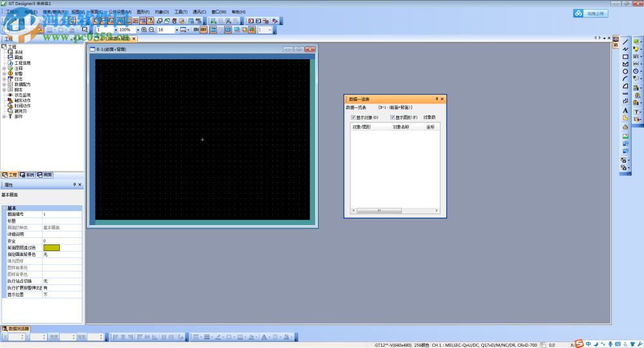The height and width of the screenshot is (348, 644).
Task: Open the 窗口(W) menu
Action: click(219, 12)
